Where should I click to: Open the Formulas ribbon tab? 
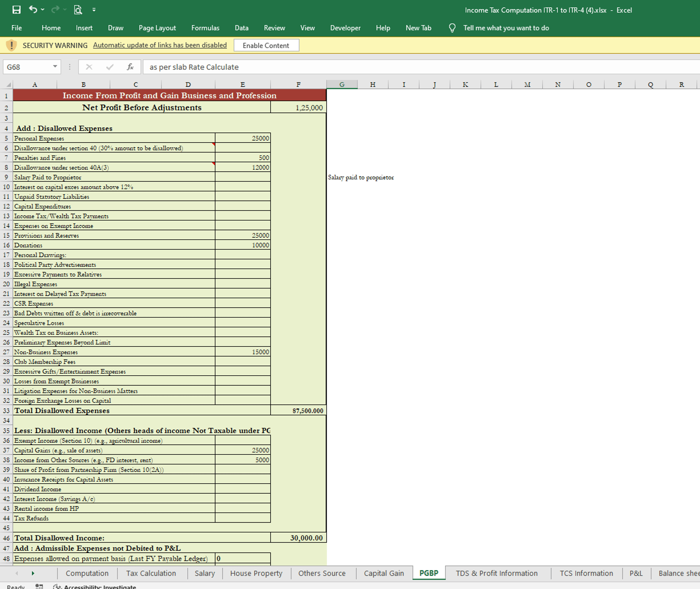[x=205, y=28]
